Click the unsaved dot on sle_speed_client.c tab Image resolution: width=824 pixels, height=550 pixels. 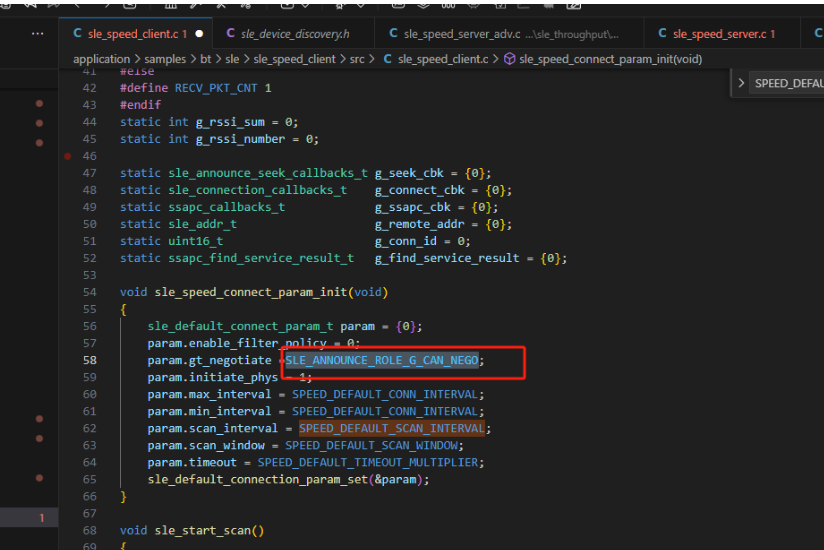pyautogui.click(x=199, y=34)
